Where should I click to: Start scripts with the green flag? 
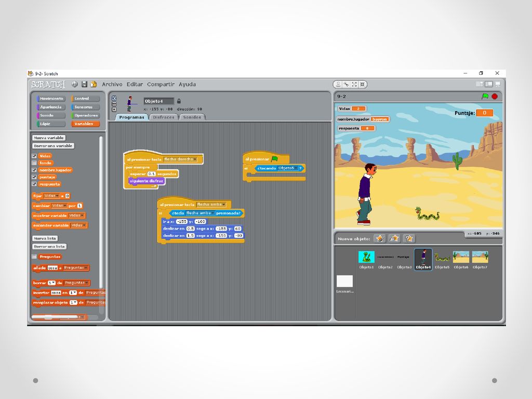tap(485, 96)
